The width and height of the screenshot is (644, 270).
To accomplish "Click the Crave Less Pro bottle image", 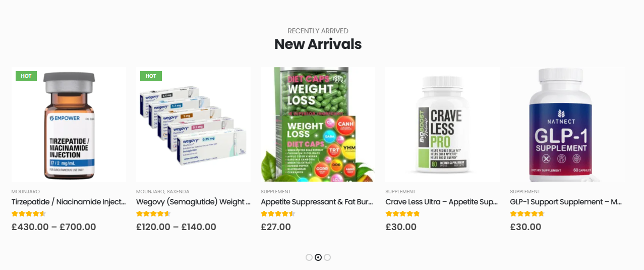I will click(443, 124).
